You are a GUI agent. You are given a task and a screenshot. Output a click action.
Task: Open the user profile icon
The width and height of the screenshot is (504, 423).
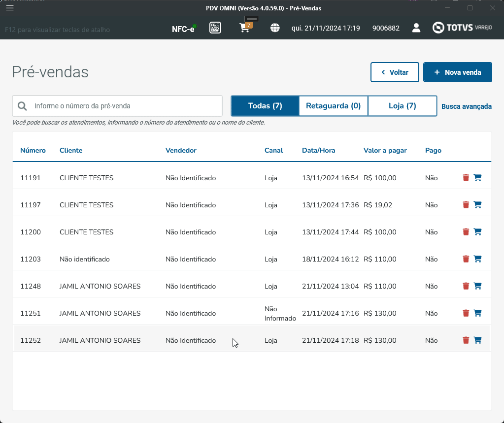click(x=416, y=28)
